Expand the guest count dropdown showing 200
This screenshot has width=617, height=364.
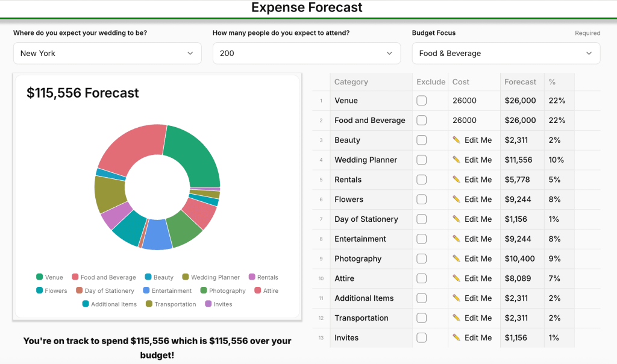(306, 53)
